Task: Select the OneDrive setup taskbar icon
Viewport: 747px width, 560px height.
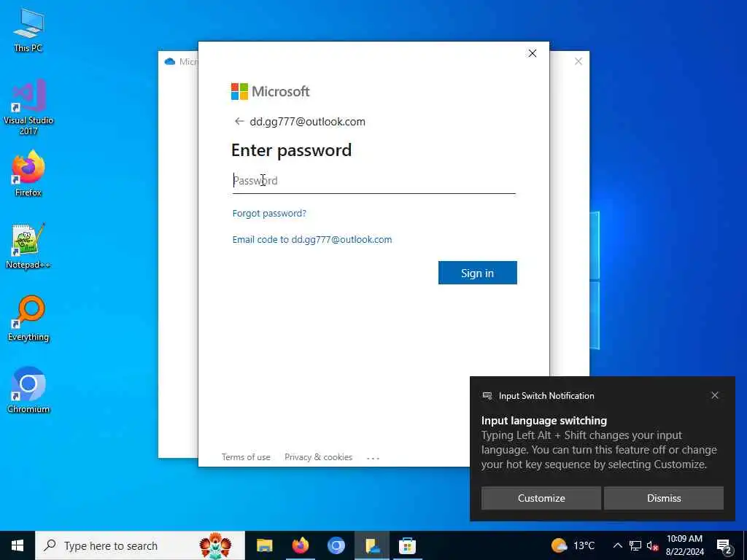Action: pyautogui.click(x=371, y=545)
